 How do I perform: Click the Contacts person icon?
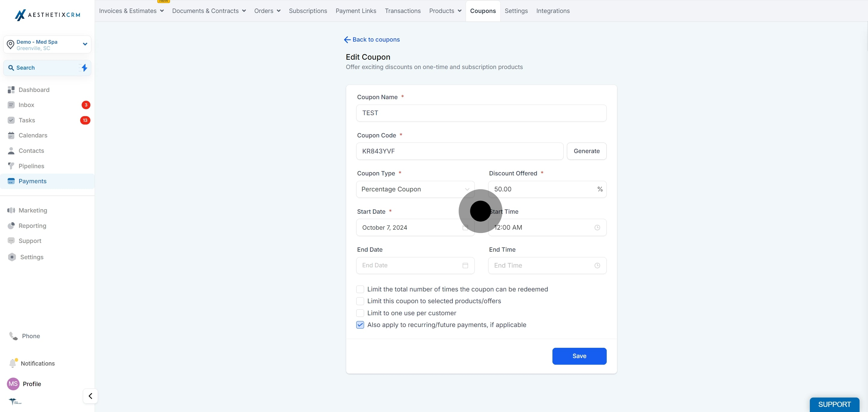[x=11, y=151]
